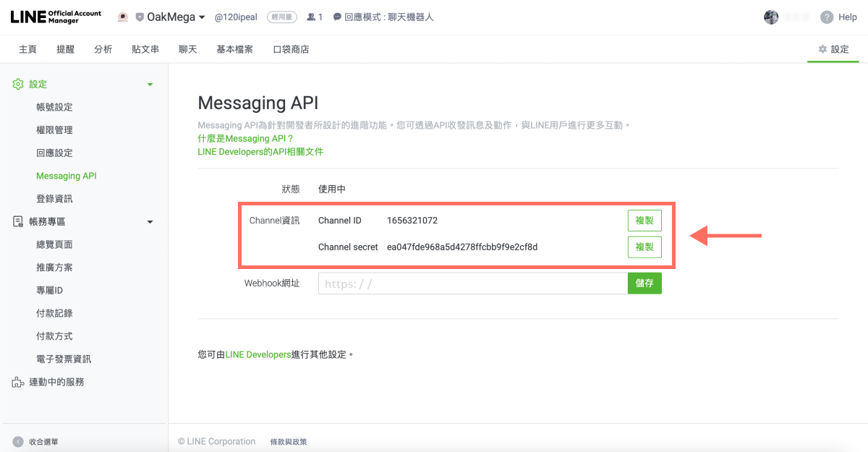
Task: Select 總覽頁面 in sidebar
Action: pos(54,244)
